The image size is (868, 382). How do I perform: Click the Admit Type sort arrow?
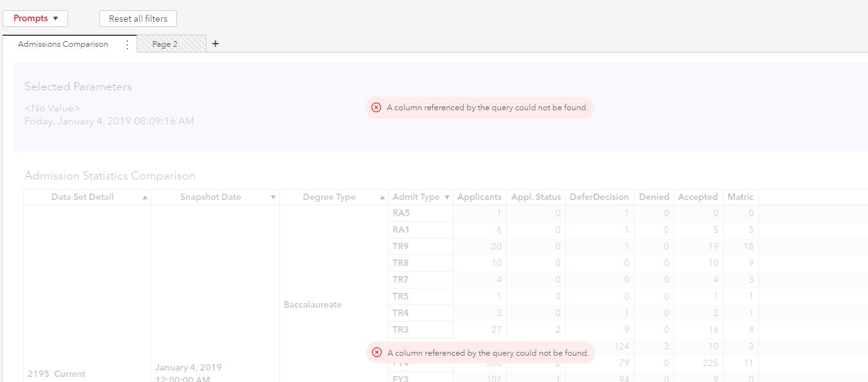pos(447,197)
